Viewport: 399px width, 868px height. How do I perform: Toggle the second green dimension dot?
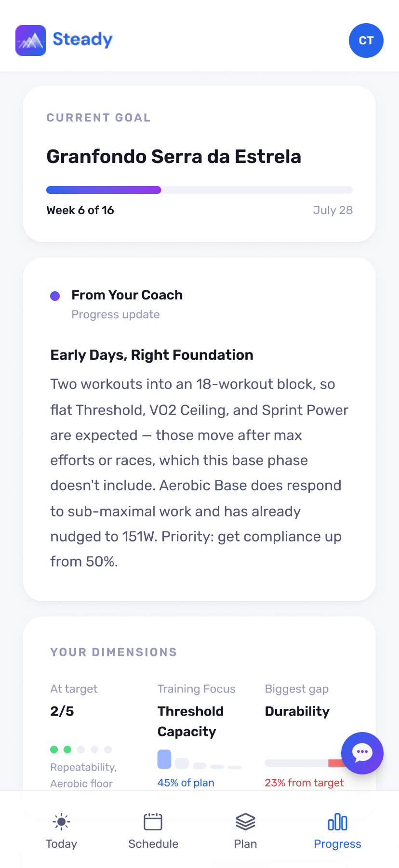point(67,749)
